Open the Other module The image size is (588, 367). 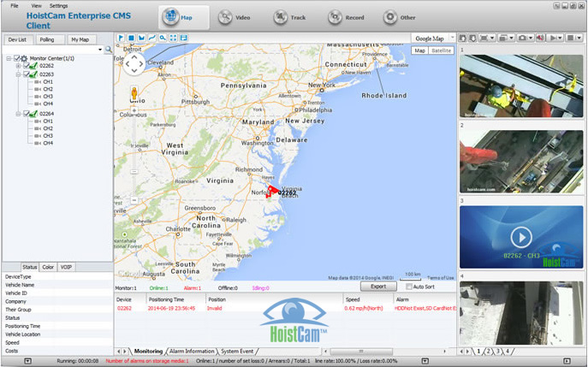(399, 17)
